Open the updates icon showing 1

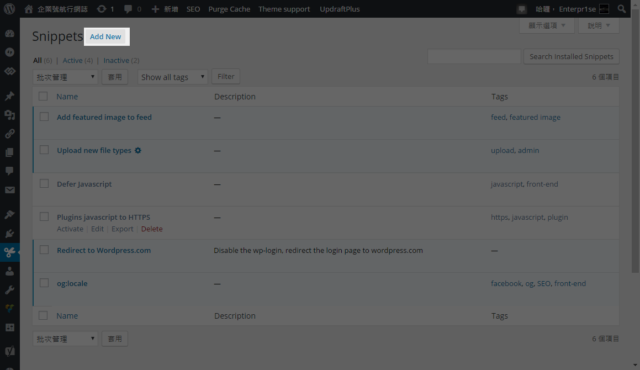(102, 9)
